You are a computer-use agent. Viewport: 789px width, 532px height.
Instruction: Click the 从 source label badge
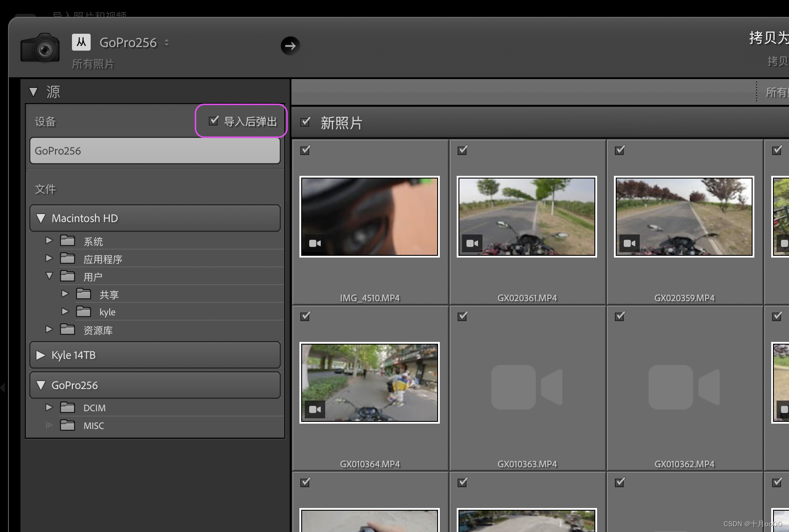pos(81,42)
